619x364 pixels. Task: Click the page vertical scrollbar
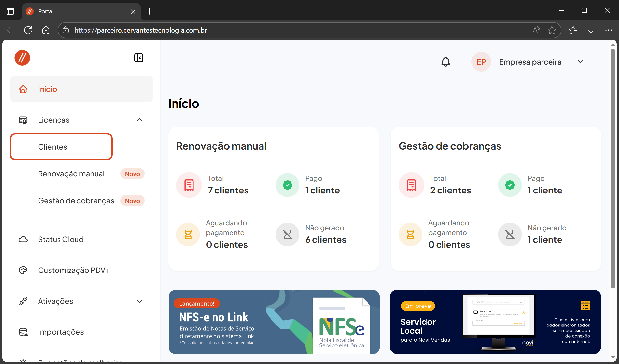pyautogui.click(x=613, y=168)
